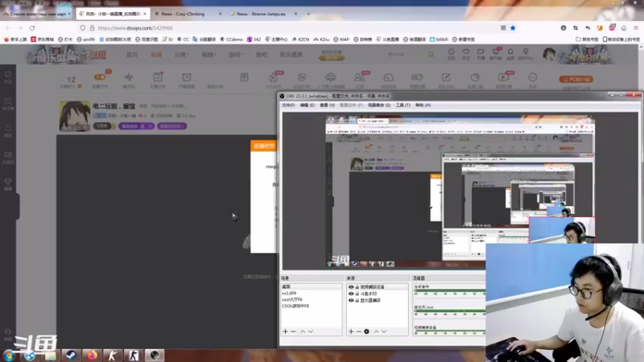Open Steam from the taskbar
The width and height of the screenshot is (644, 362).
(x=71, y=356)
